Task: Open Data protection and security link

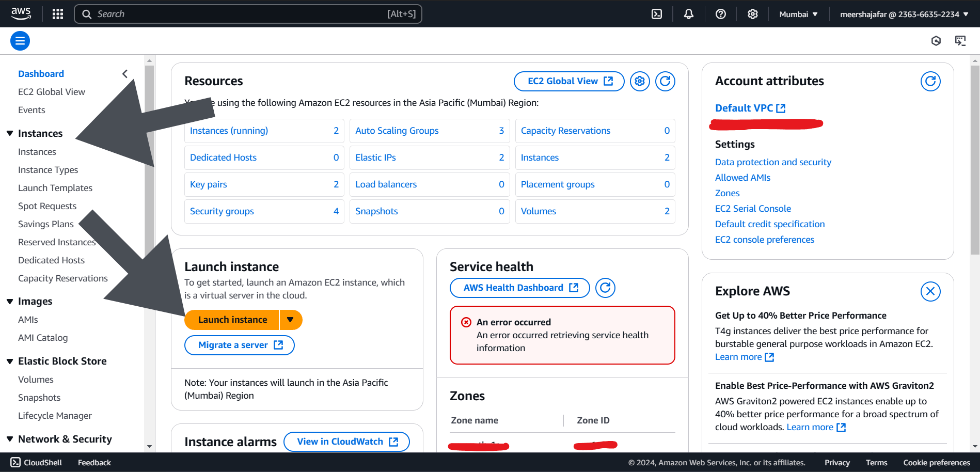Action: click(x=773, y=162)
